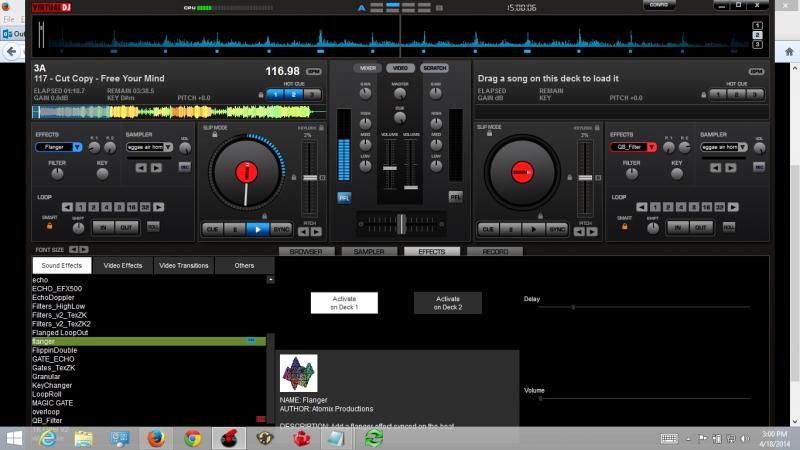Toggle Smart loop lock on right deck

(624, 226)
